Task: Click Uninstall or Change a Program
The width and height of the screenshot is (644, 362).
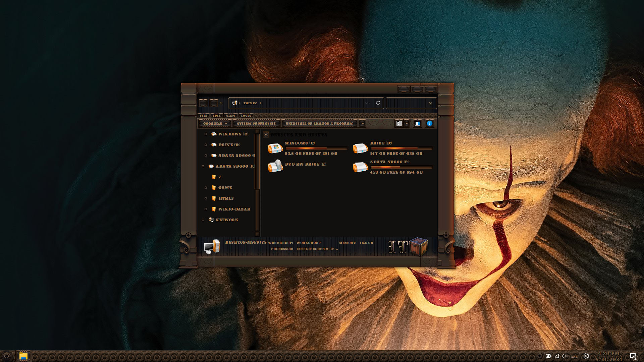Action: (319, 123)
